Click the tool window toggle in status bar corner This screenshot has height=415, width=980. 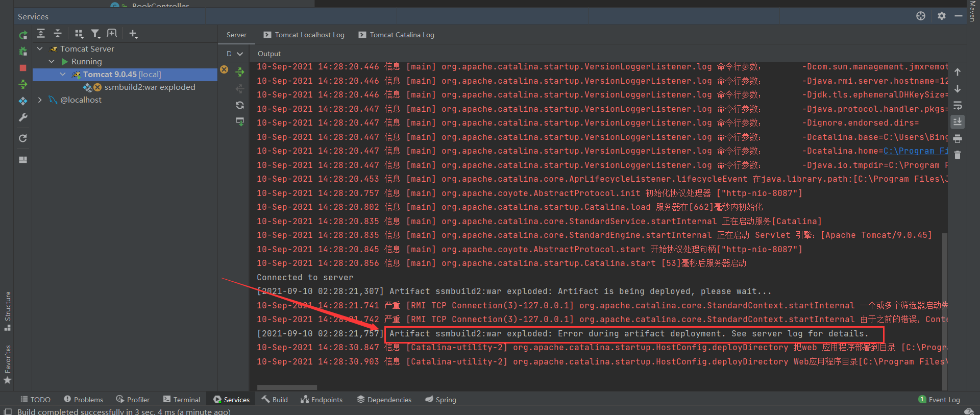tap(7, 411)
